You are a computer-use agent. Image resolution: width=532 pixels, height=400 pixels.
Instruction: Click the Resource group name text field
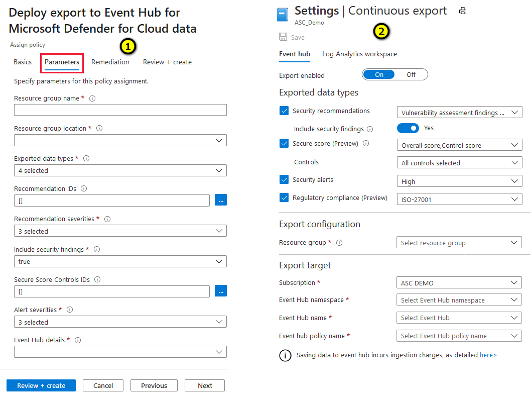(120, 110)
